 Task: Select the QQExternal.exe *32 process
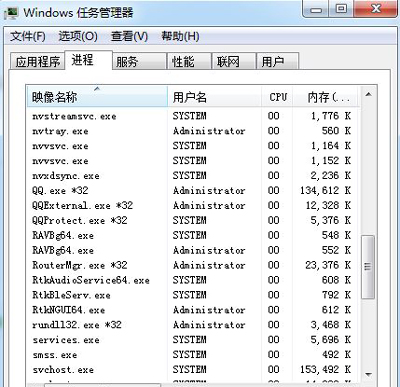click(x=193, y=206)
